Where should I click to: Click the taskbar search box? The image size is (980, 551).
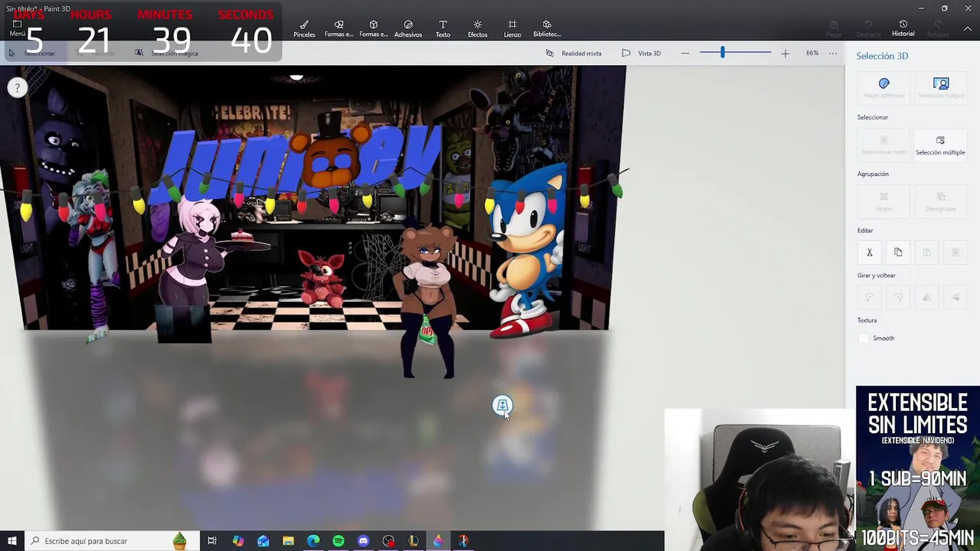click(112, 541)
